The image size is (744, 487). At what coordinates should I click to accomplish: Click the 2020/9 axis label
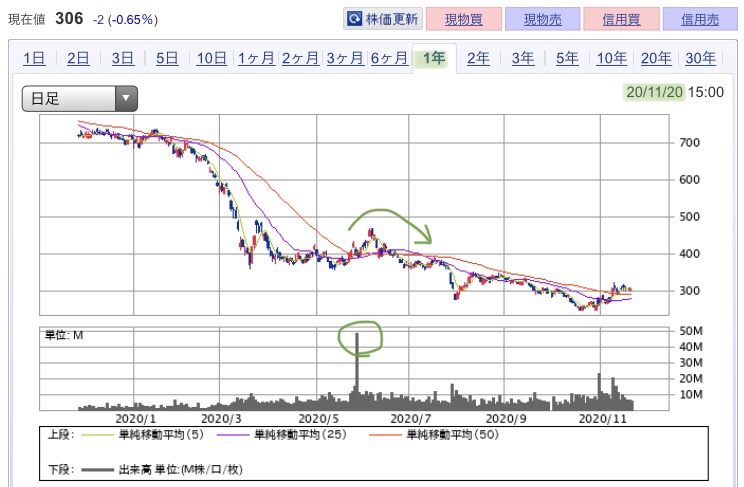click(x=506, y=419)
